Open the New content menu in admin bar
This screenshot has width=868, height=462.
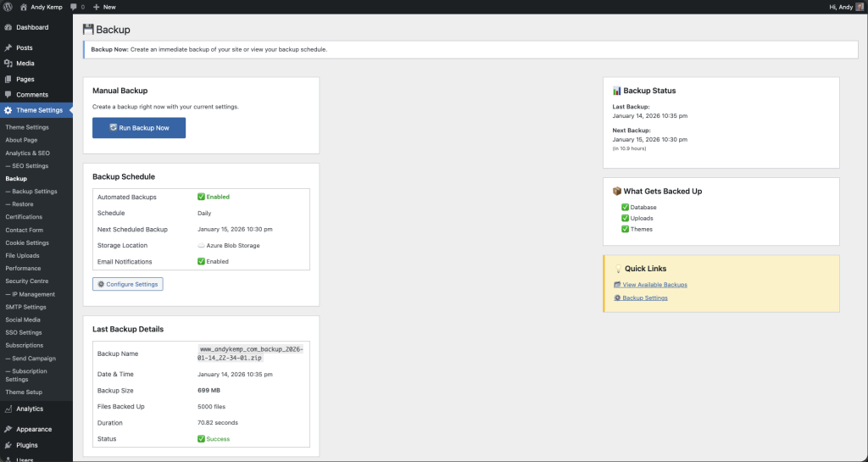(x=104, y=6)
